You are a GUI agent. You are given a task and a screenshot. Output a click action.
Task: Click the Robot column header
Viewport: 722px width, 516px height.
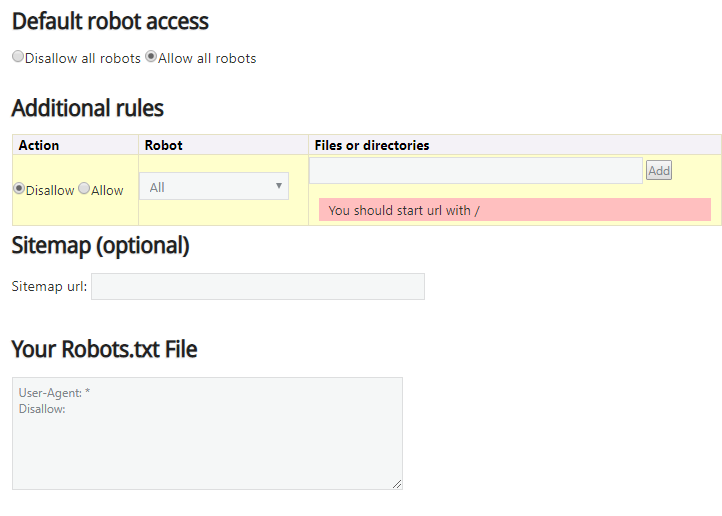(164, 145)
